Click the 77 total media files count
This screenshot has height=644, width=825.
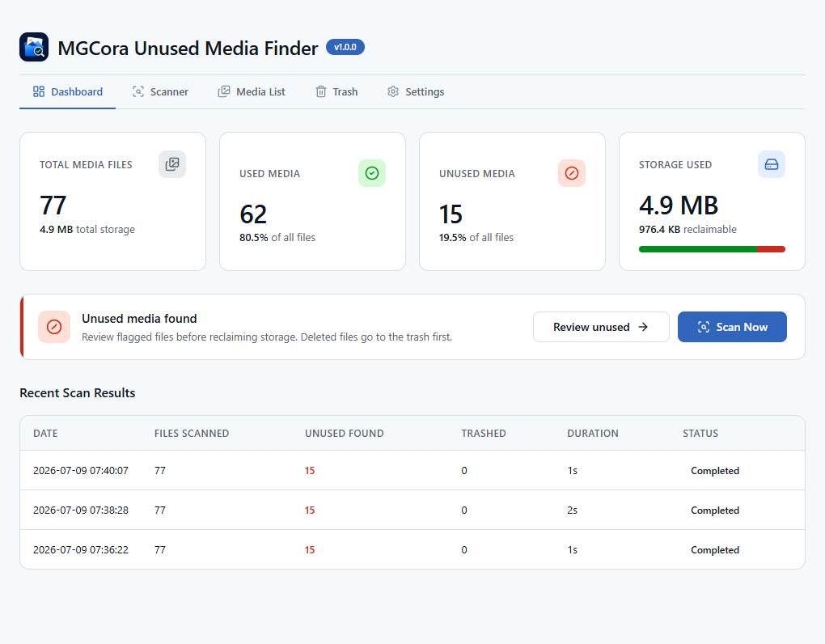(x=53, y=205)
